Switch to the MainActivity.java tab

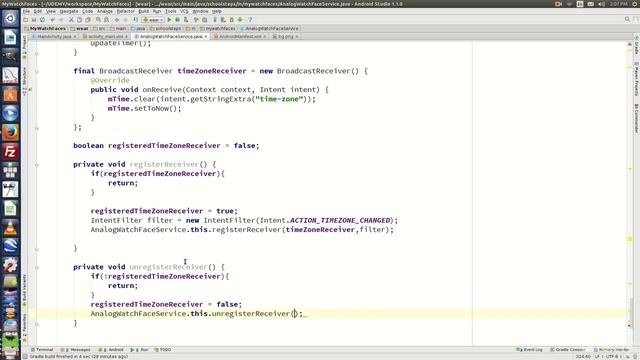[54, 36]
